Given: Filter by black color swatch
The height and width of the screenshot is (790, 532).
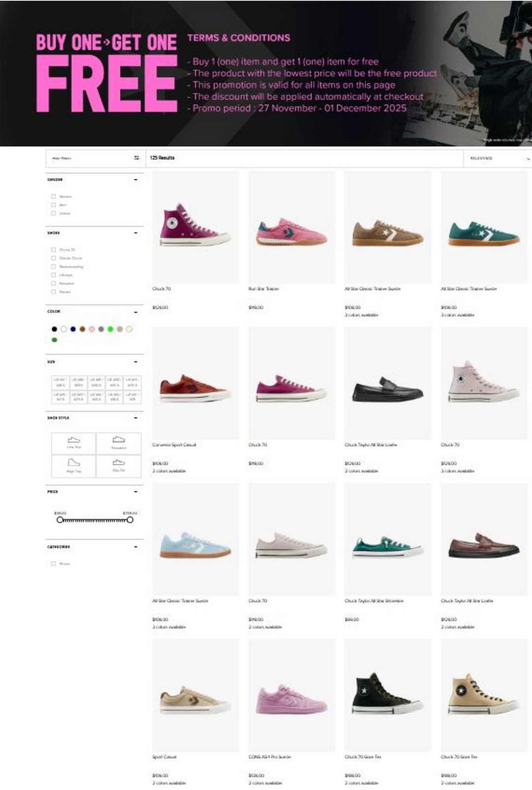Looking at the screenshot, I should pos(54,329).
